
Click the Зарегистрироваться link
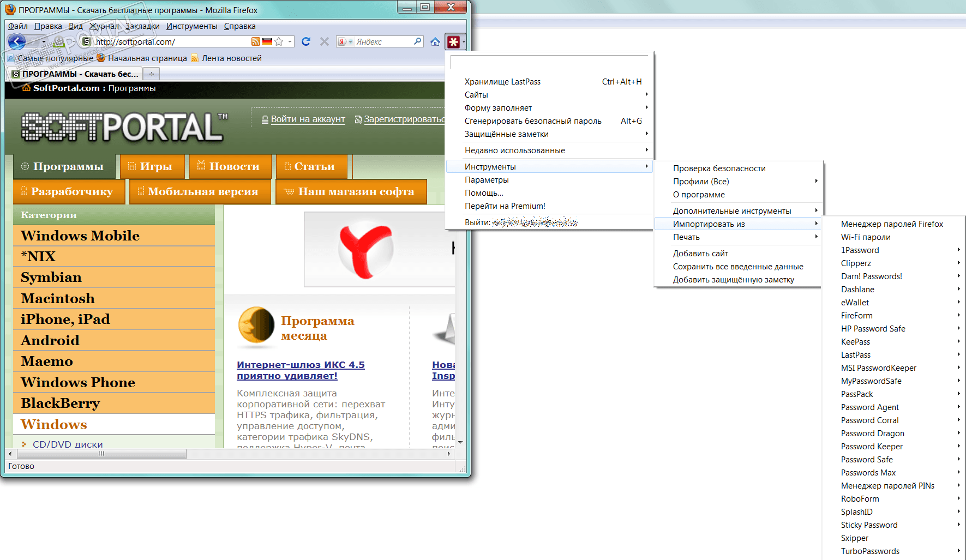404,119
